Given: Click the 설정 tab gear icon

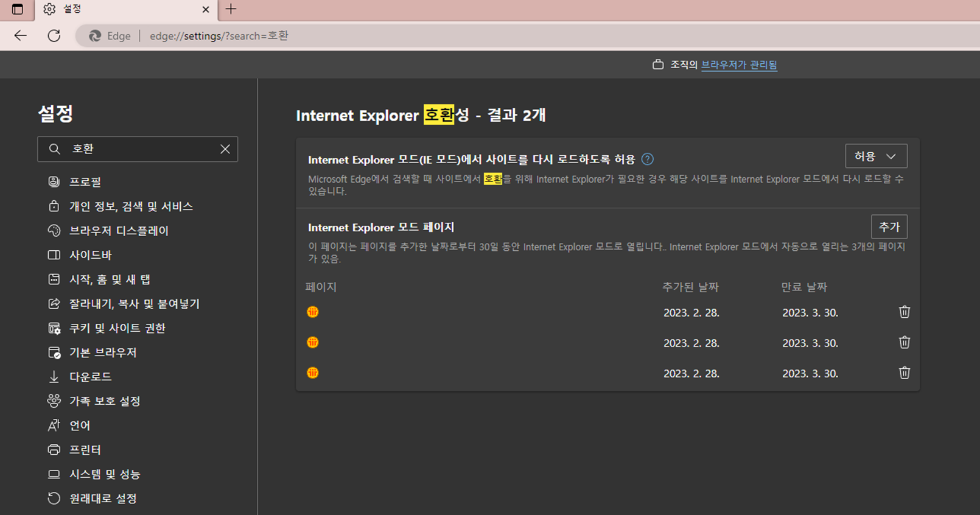Looking at the screenshot, I should click(x=49, y=9).
